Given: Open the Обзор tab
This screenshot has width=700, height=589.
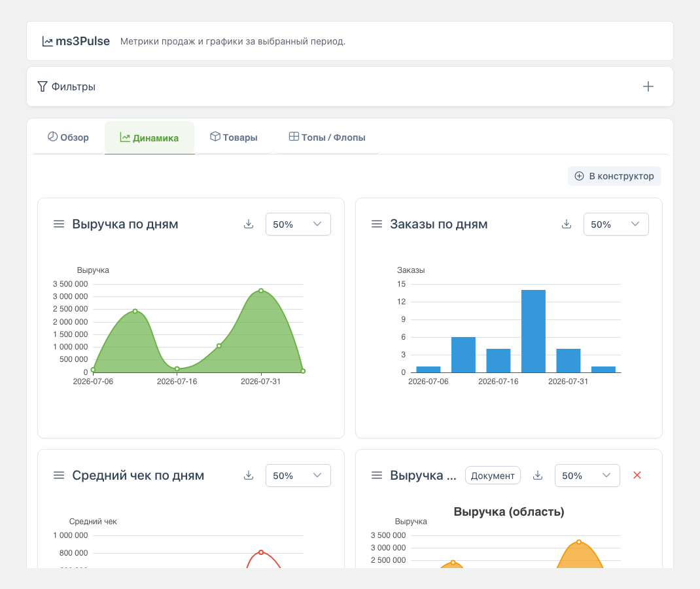Looking at the screenshot, I should point(68,137).
